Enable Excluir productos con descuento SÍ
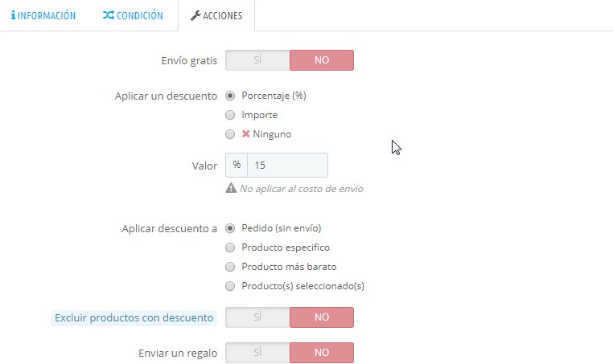This screenshot has width=613, height=364. (257, 317)
